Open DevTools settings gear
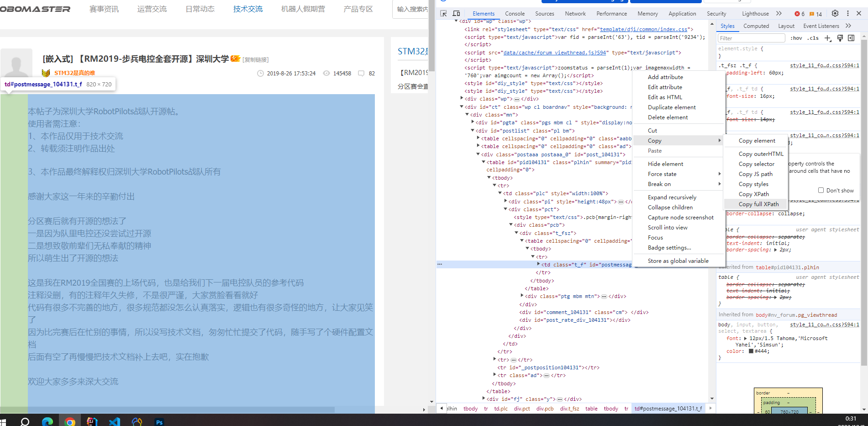 coord(835,13)
